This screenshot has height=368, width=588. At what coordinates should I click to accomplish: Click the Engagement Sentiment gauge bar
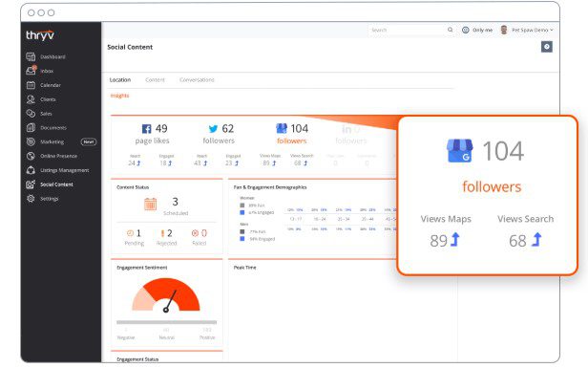tap(166, 322)
